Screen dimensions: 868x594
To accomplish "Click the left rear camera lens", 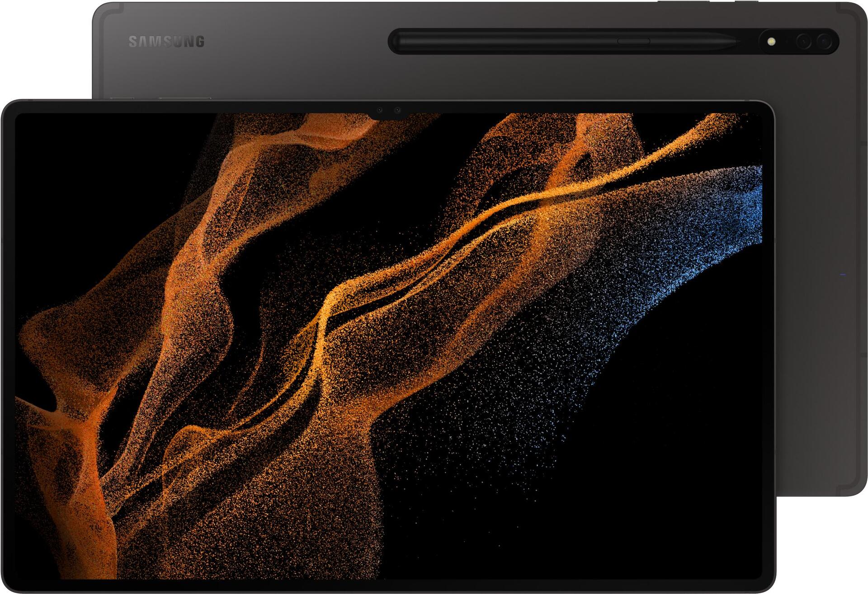I will click(x=804, y=42).
